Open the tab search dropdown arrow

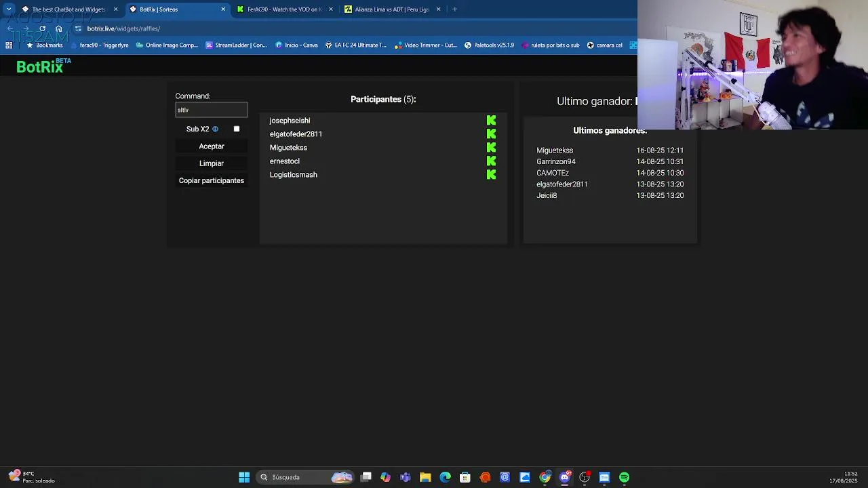9,9
